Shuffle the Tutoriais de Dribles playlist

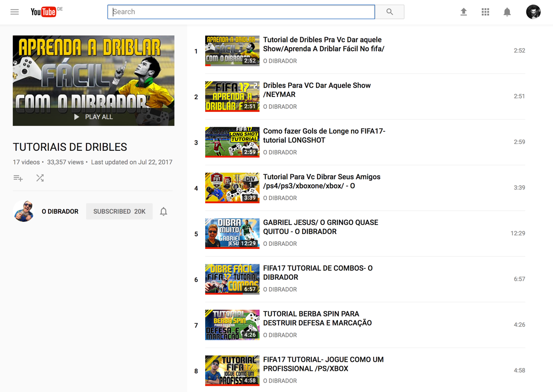click(x=40, y=178)
